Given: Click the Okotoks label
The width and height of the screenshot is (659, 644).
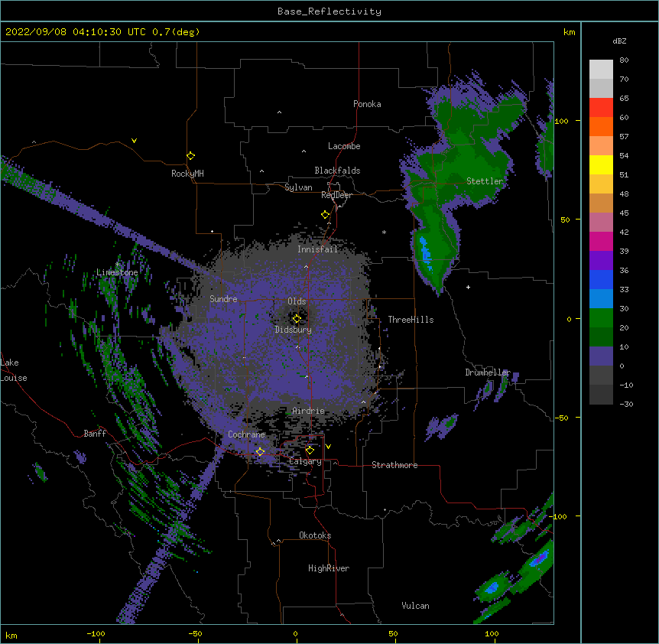Looking at the screenshot, I should tap(315, 535).
